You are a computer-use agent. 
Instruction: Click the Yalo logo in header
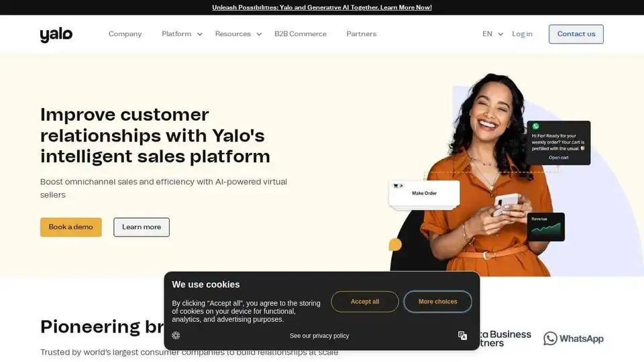coord(56,35)
